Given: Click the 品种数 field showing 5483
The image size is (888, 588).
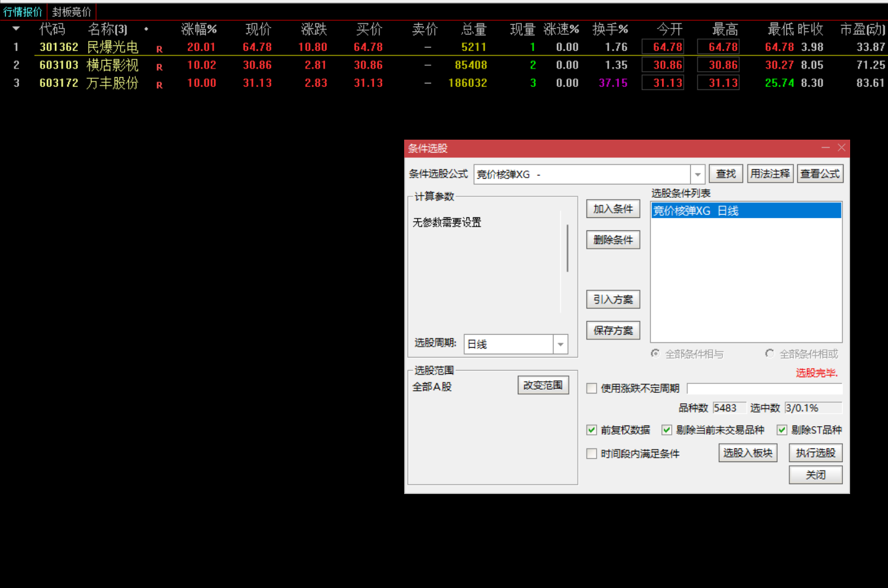Looking at the screenshot, I should click(x=729, y=408).
